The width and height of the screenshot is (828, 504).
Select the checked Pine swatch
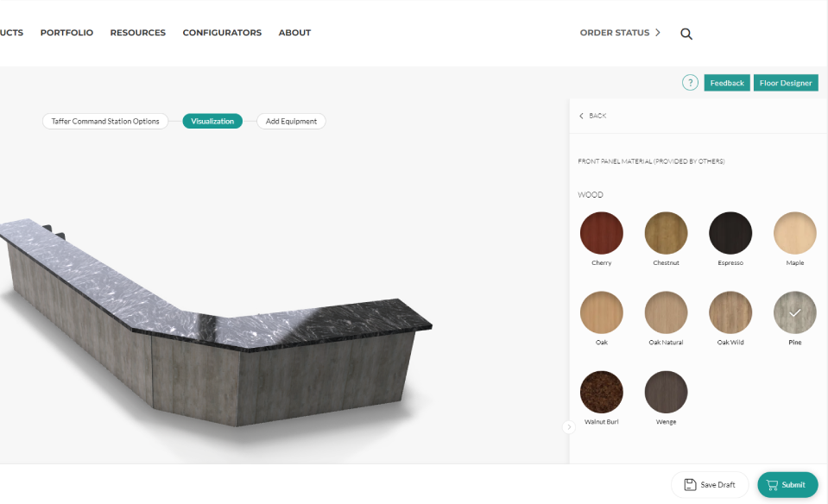[x=794, y=312]
